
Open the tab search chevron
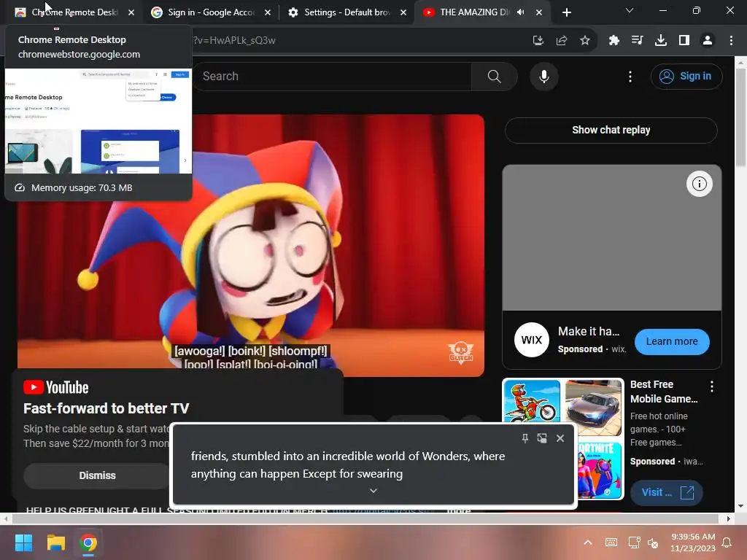tap(630, 10)
